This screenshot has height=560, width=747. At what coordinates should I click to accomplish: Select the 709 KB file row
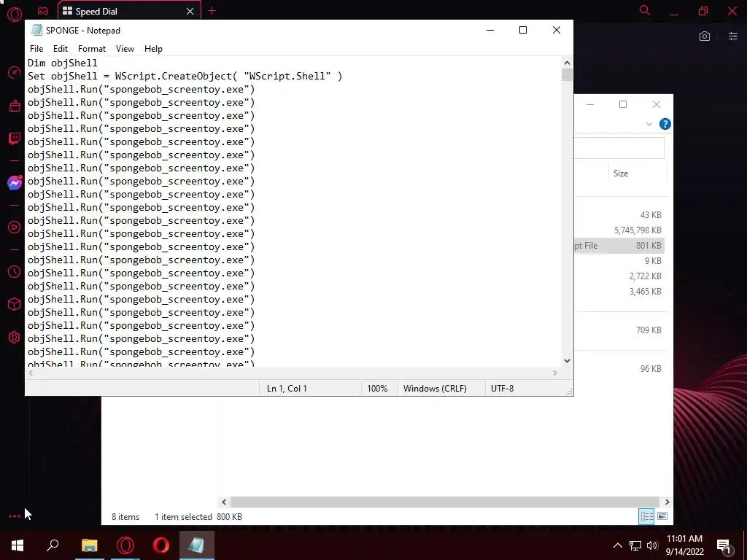click(619, 330)
